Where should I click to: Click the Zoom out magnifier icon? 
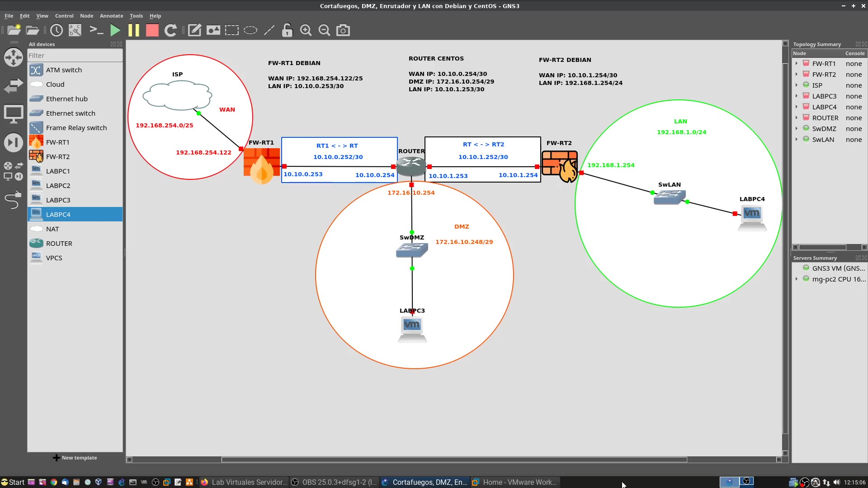coord(325,30)
